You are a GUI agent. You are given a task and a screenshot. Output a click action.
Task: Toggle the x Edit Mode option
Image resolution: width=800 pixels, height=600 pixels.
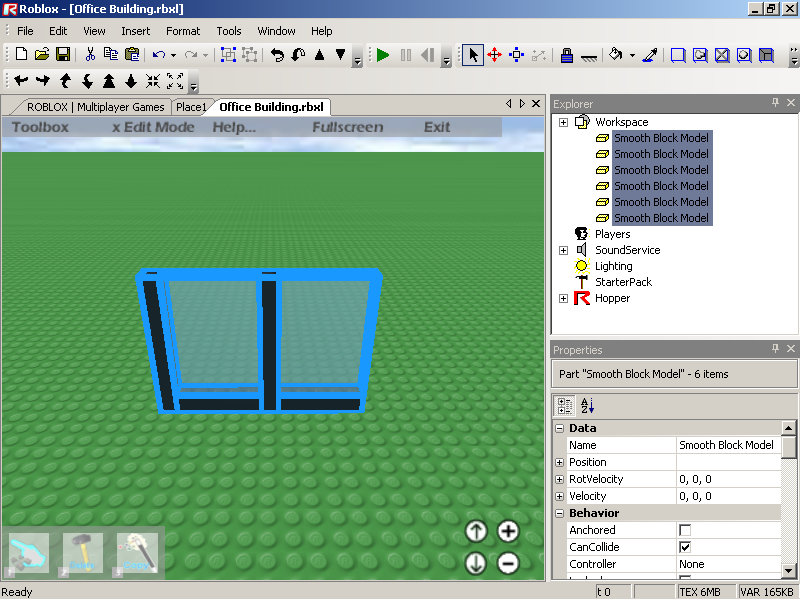[x=153, y=127]
